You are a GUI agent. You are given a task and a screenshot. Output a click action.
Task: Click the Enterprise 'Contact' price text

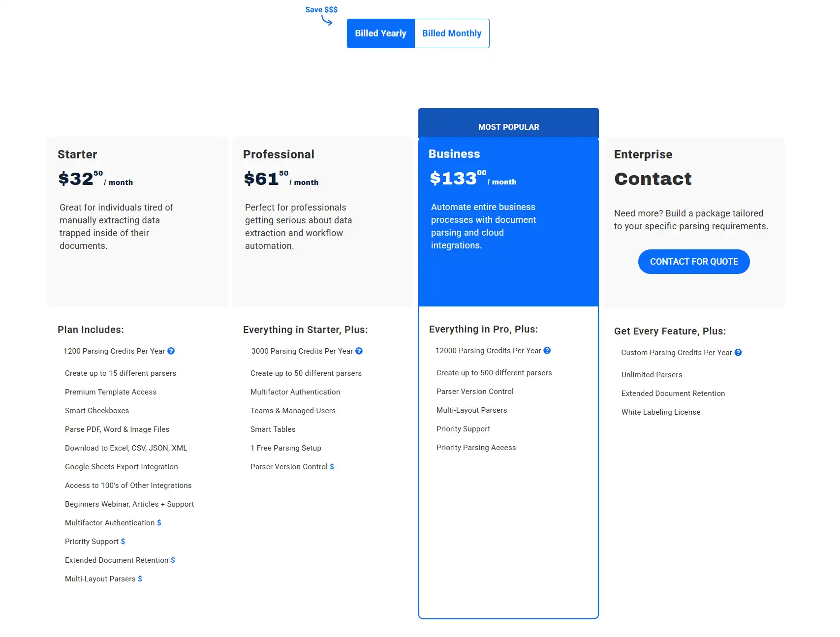tap(653, 179)
